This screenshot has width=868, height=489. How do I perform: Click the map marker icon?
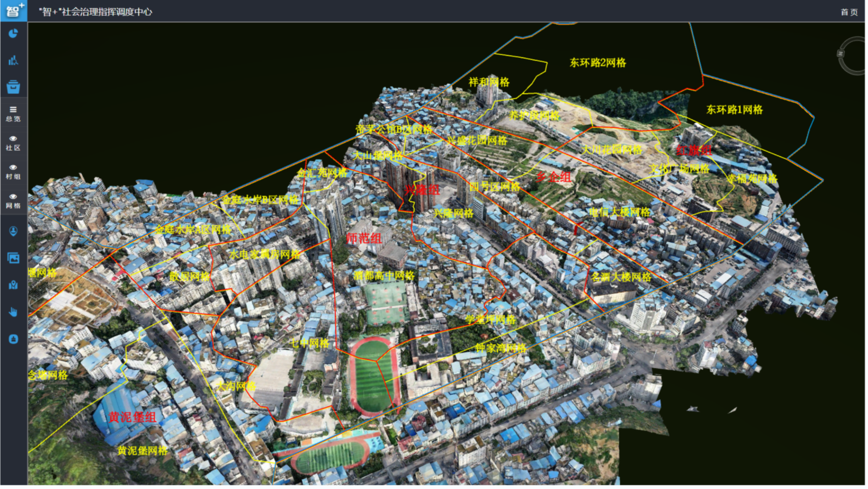[13, 285]
